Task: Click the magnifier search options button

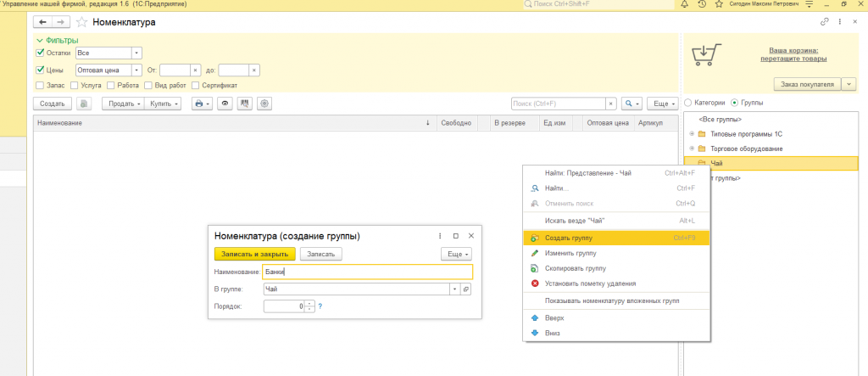Action: [x=631, y=104]
